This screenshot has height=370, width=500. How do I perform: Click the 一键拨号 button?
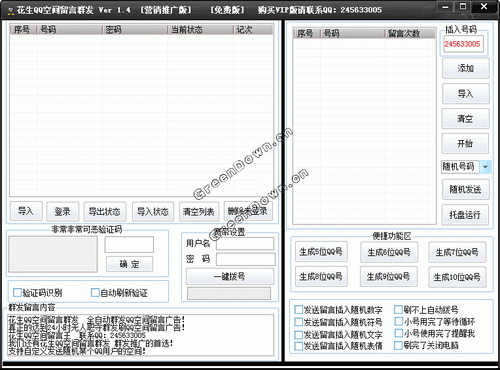(230, 276)
